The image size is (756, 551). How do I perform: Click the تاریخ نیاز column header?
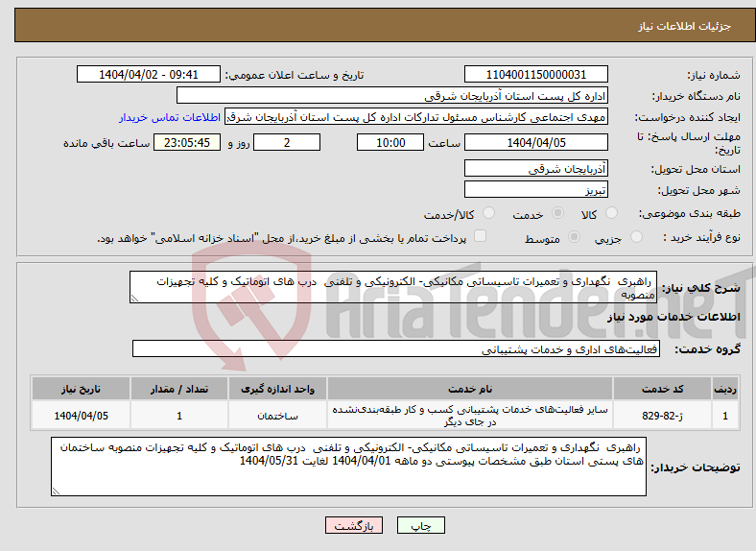[x=81, y=389]
